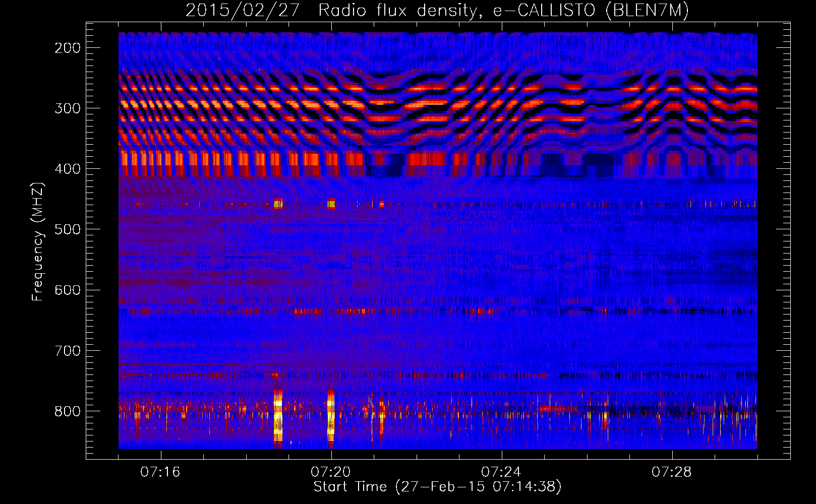Viewport: 816px width, 504px height.
Task: Click the bright yellow burst at 07:20 near 800 MHz
Action: coord(331,417)
